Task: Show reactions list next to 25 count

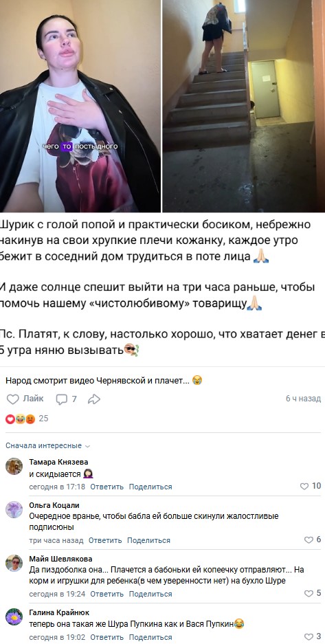Action: (x=20, y=419)
